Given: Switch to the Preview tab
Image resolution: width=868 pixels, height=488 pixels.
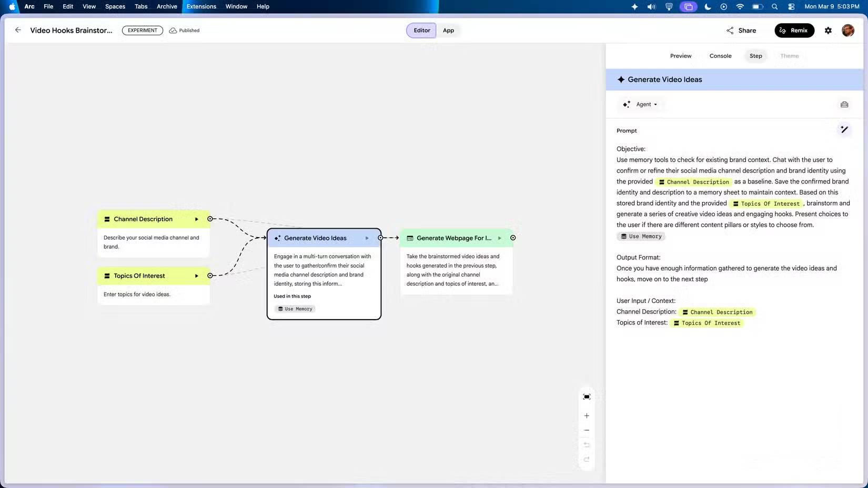Looking at the screenshot, I should pyautogui.click(x=680, y=56).
